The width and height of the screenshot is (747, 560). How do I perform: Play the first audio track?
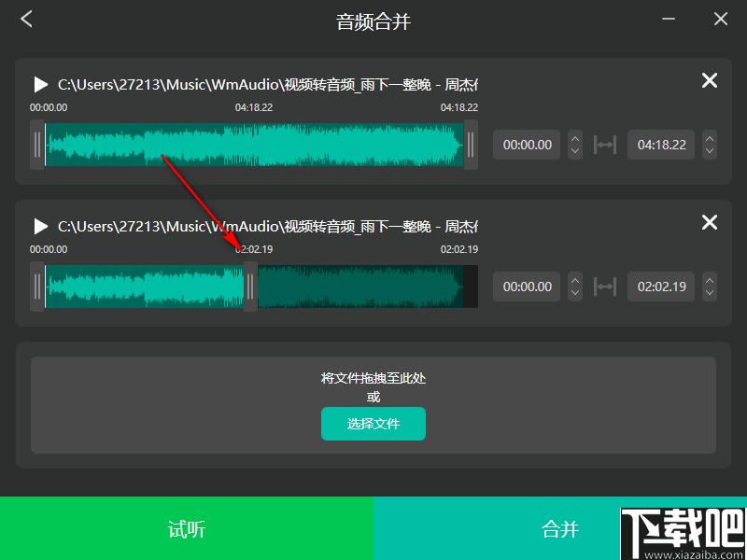tap(41, 85)
